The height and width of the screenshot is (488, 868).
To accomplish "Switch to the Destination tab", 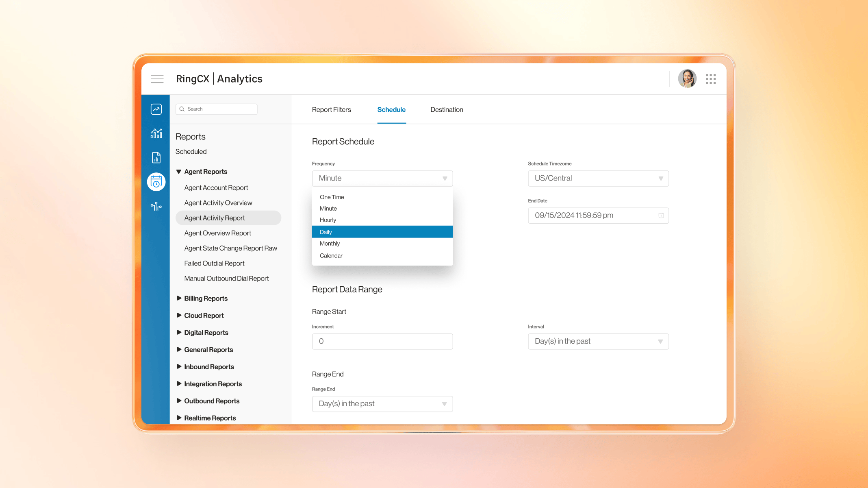I will coord(447,110).
